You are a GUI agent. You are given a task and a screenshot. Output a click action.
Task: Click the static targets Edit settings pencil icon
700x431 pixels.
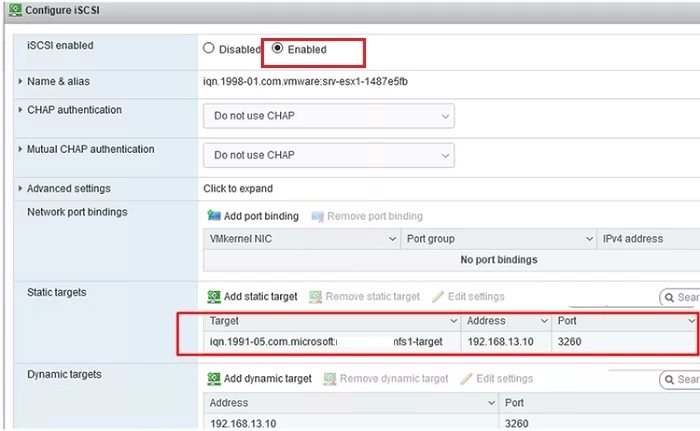click(438, 297)
